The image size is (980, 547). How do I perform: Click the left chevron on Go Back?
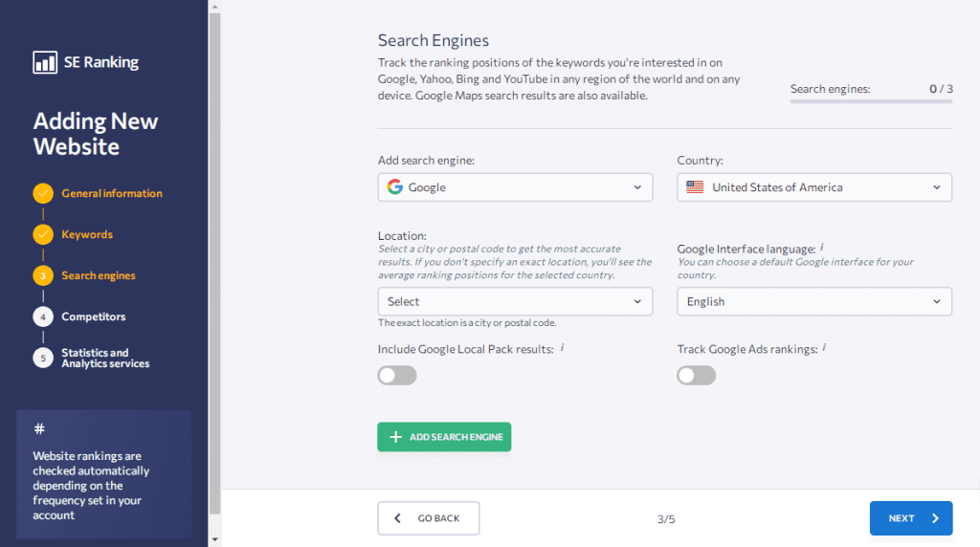pyautogui.click(x=397, y=518)
